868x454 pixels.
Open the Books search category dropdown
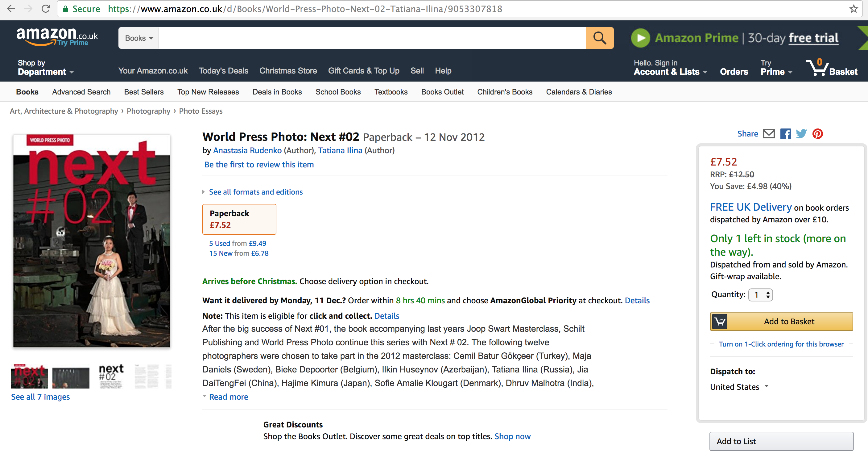[139, 38]
